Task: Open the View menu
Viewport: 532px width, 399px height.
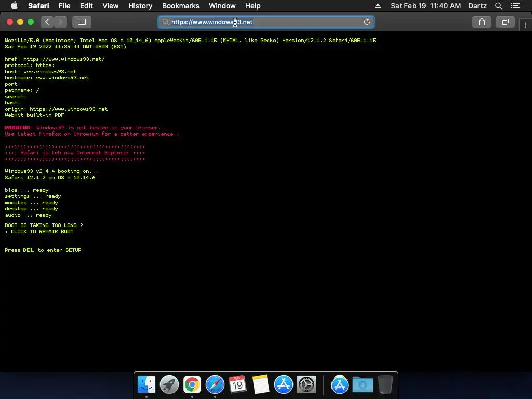Action: pyautogui.click(x=111, y=6)
